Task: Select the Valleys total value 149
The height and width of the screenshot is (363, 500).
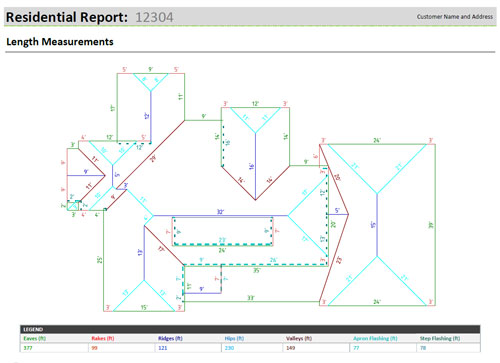Action: pos(291,348)
